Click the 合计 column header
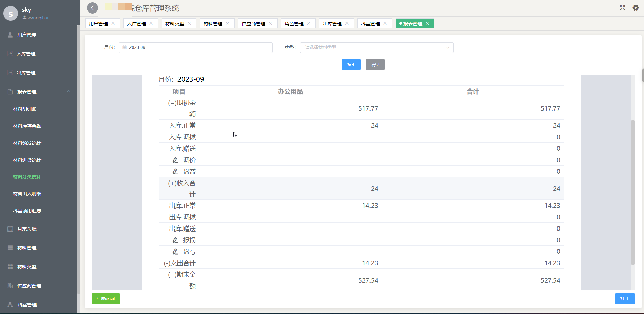The width and height of the screenshot is (644, 314). point(473,92)
